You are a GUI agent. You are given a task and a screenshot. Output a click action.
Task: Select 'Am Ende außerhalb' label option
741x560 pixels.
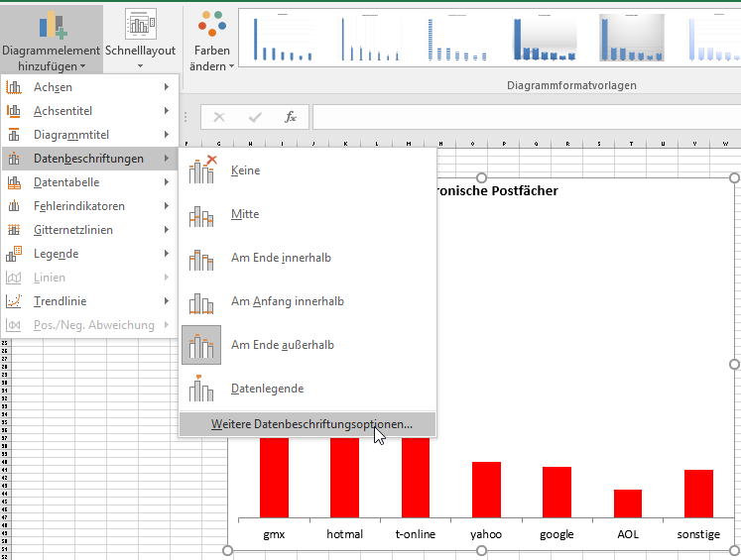click(282, 345)
